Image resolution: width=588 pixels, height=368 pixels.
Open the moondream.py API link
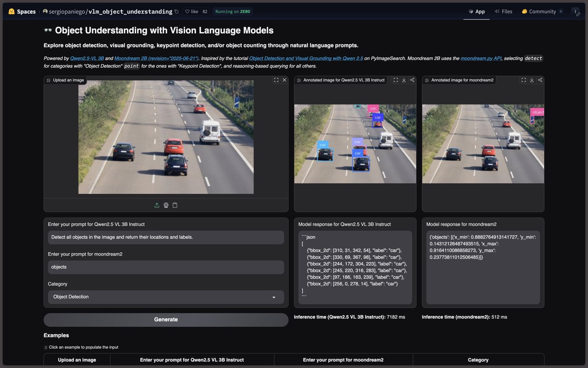click(481, 58)
